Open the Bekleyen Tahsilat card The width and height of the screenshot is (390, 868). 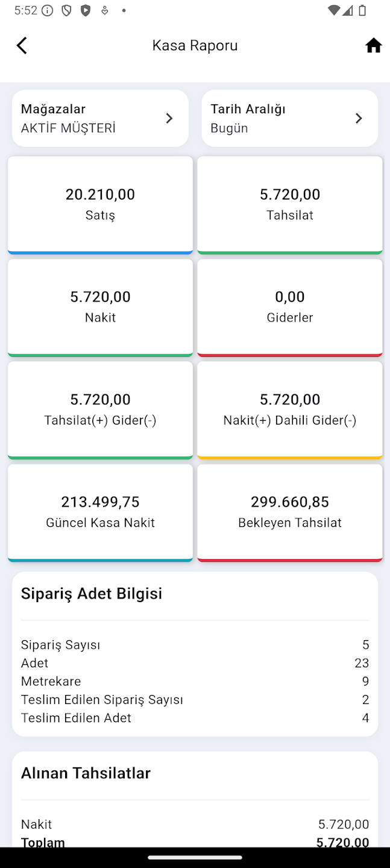point(290,512)
